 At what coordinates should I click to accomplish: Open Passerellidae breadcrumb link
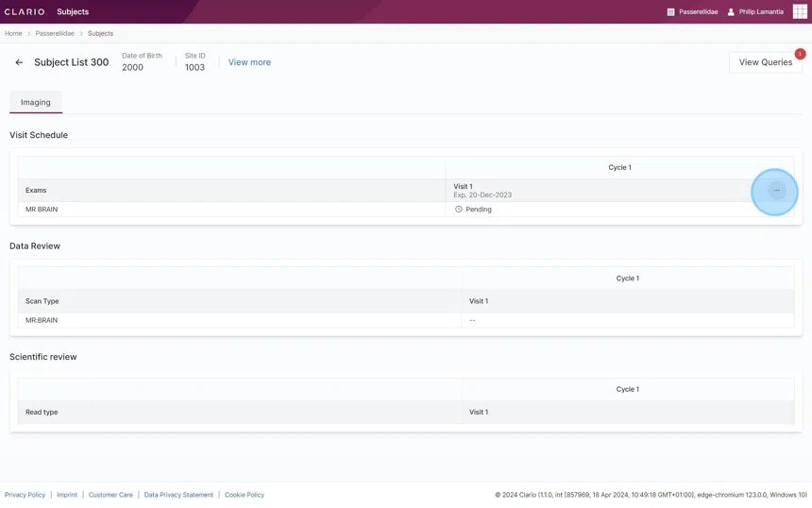[x=55, y=33]
